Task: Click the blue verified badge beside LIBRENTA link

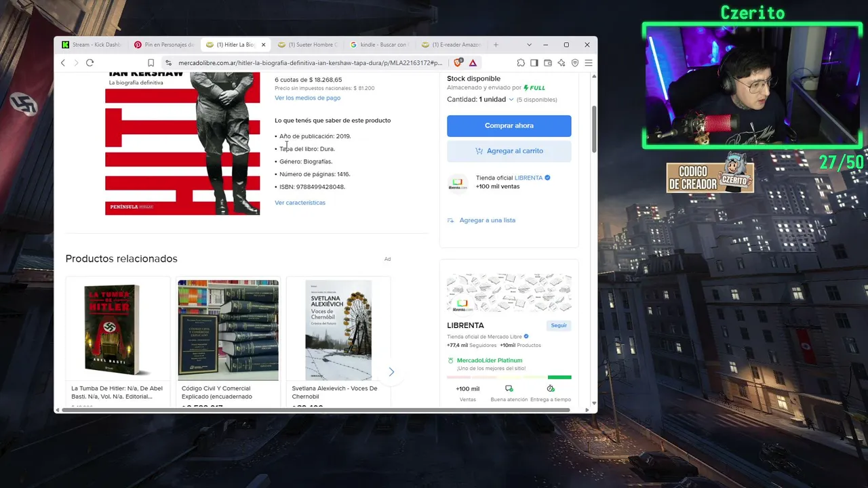Action: point(547,178)
